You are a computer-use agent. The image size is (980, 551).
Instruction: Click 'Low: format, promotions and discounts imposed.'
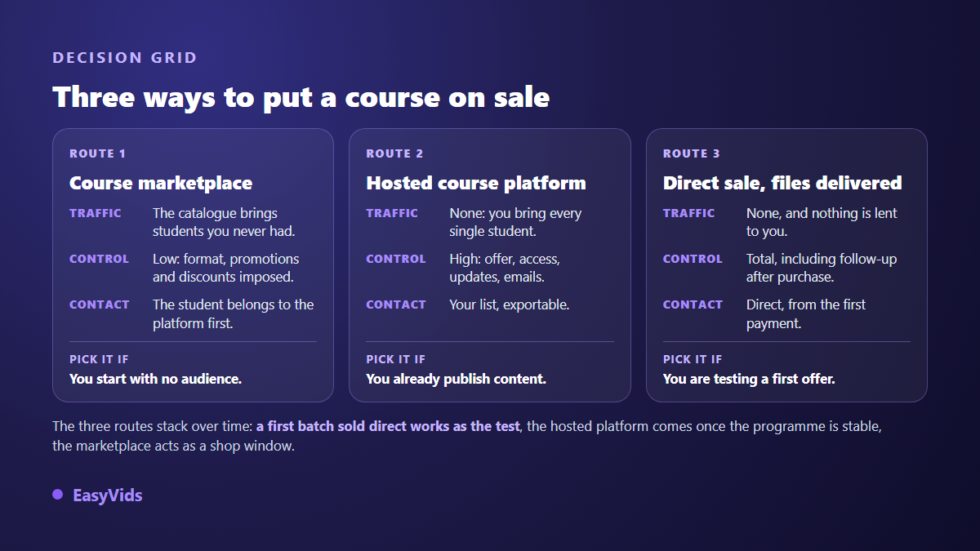[x=226, y=268]
